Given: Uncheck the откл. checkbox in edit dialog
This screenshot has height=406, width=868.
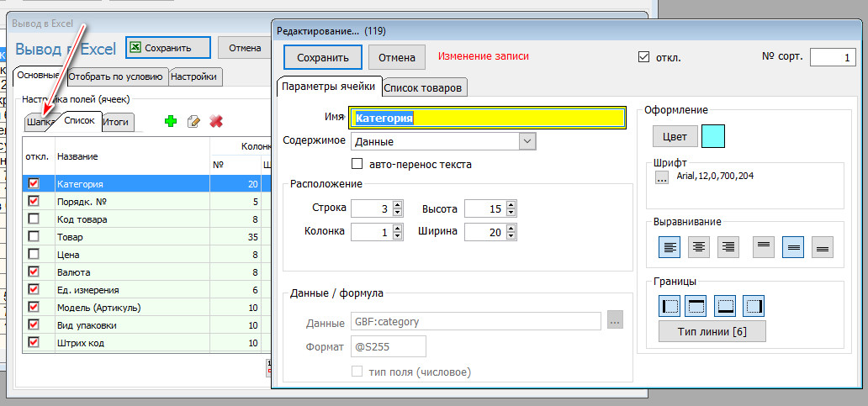Looking at the screenshot, I should (x=644, y=58).
